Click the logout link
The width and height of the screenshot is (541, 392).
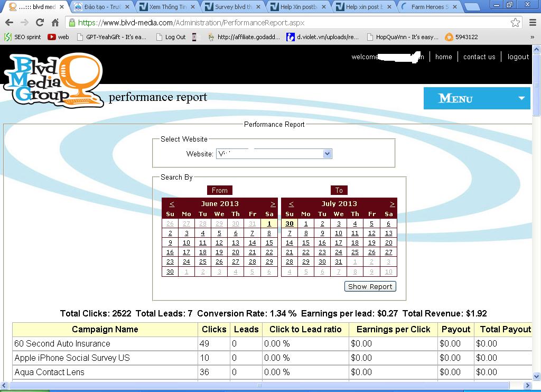coord(518,57)
